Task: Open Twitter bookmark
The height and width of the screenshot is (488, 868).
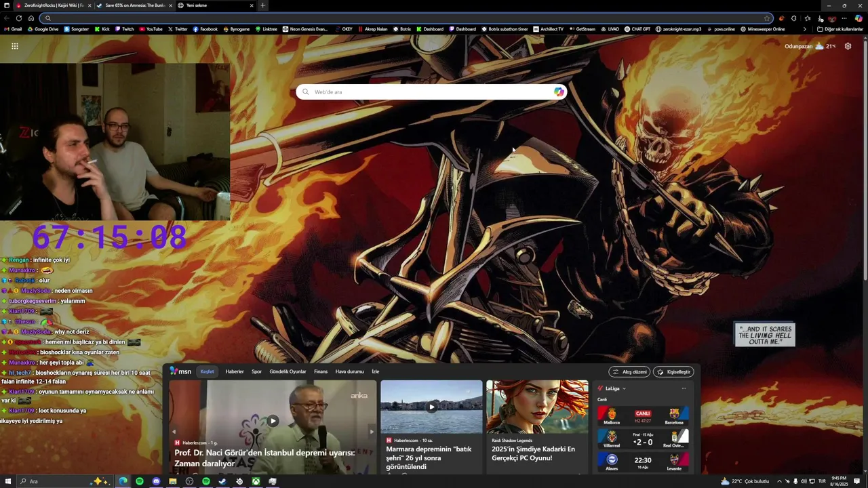Action: tap(178, 29)
